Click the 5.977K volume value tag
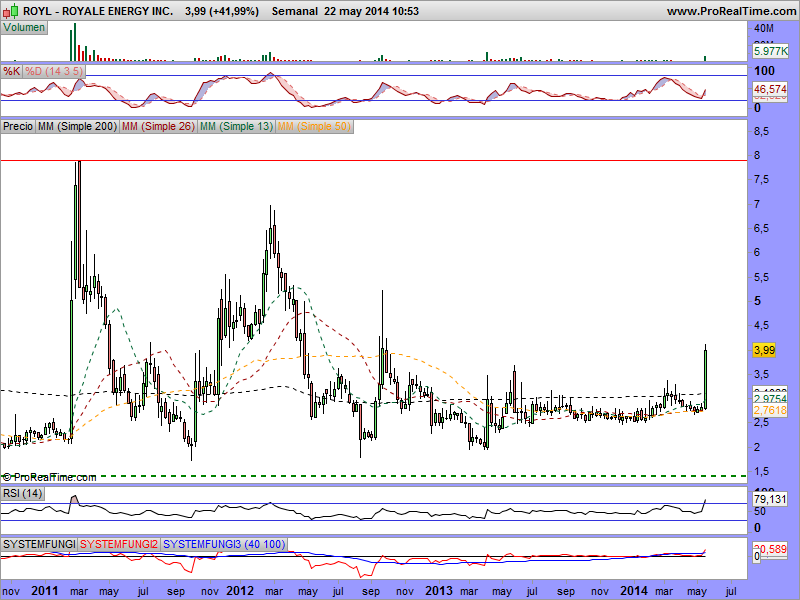Image resolution: width=800 pixels, height=600 pixels. point(770,51)
